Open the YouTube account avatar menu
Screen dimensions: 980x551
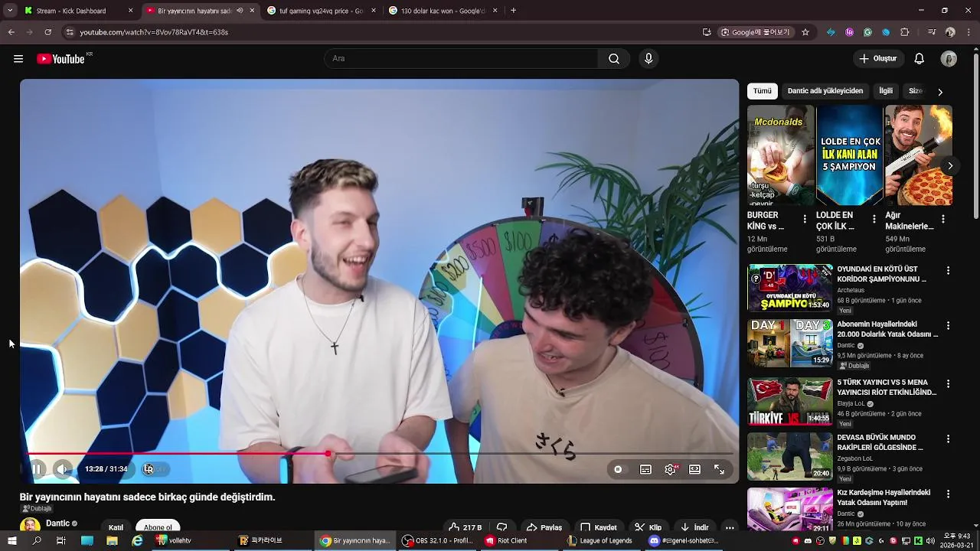coord(949,59)
